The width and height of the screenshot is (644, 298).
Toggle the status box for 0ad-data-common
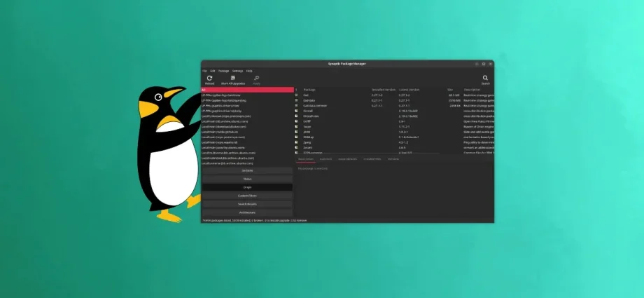click(x=297, y=106)
